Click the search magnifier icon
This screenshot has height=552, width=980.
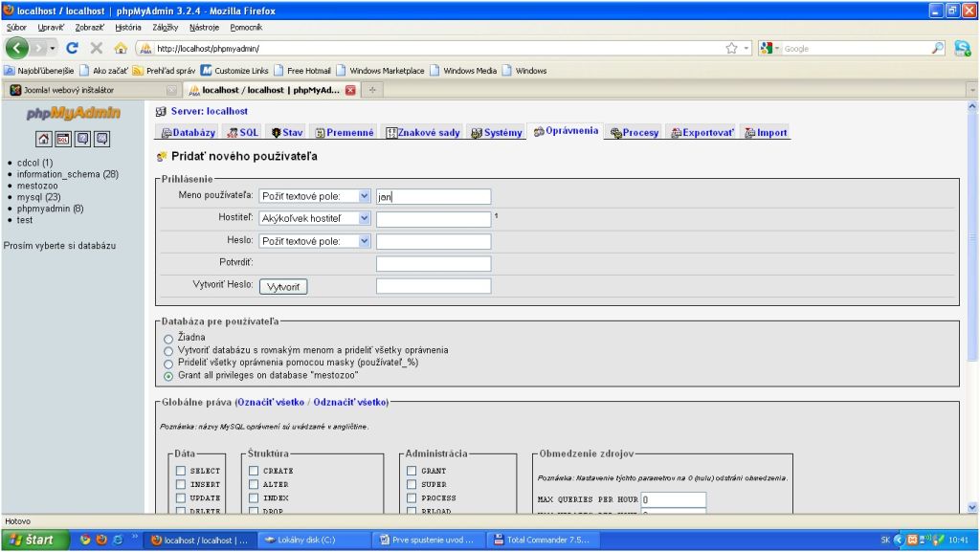[938, 48]
